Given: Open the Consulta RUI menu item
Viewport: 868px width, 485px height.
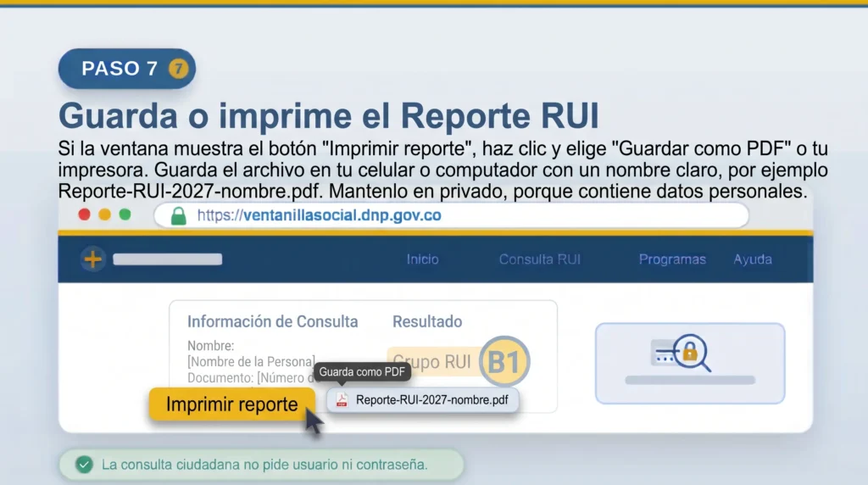Looking at the screenshot, I should click(x=540, y=259).
